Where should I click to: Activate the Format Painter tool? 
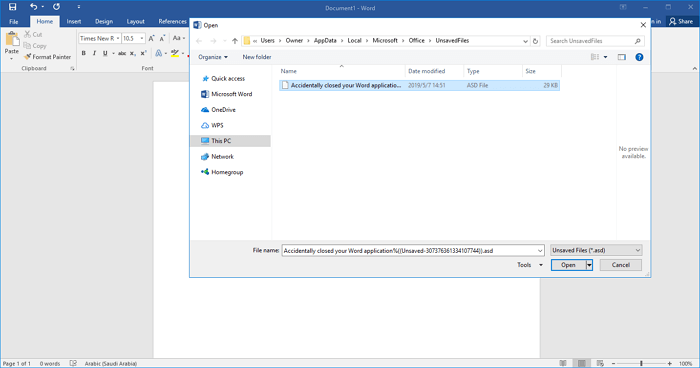click(x=47, y=57)
